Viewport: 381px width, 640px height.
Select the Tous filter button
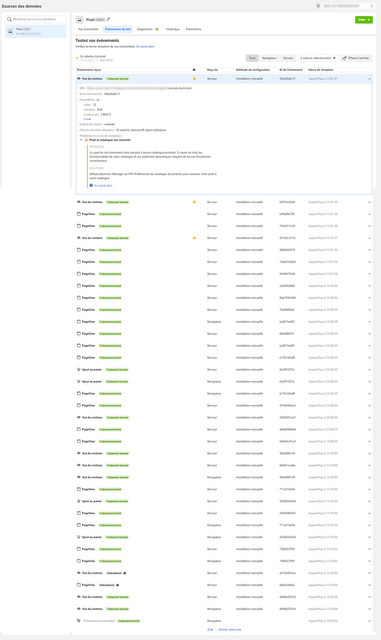252,58
